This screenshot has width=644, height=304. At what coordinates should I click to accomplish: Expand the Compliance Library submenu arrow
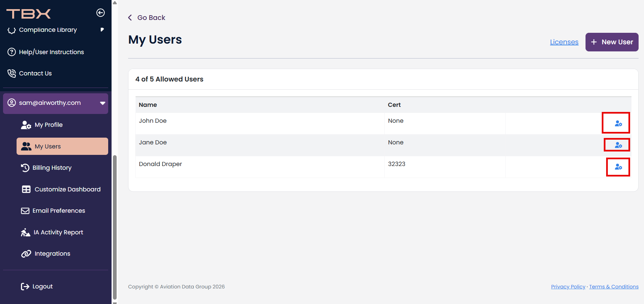click(x=102, y=30)
